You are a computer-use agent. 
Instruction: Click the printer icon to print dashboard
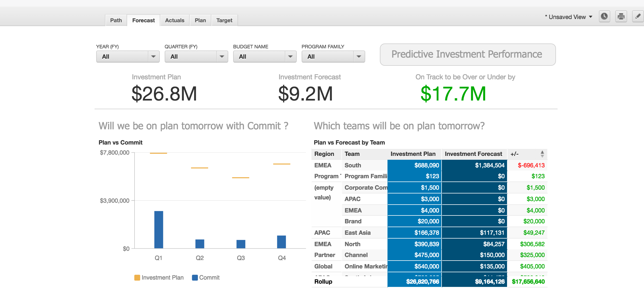(621, 17)
